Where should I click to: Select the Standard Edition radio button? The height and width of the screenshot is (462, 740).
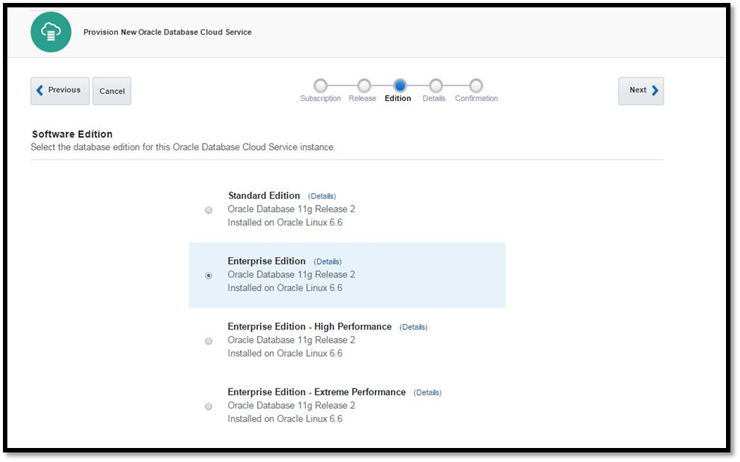(208, 210)
